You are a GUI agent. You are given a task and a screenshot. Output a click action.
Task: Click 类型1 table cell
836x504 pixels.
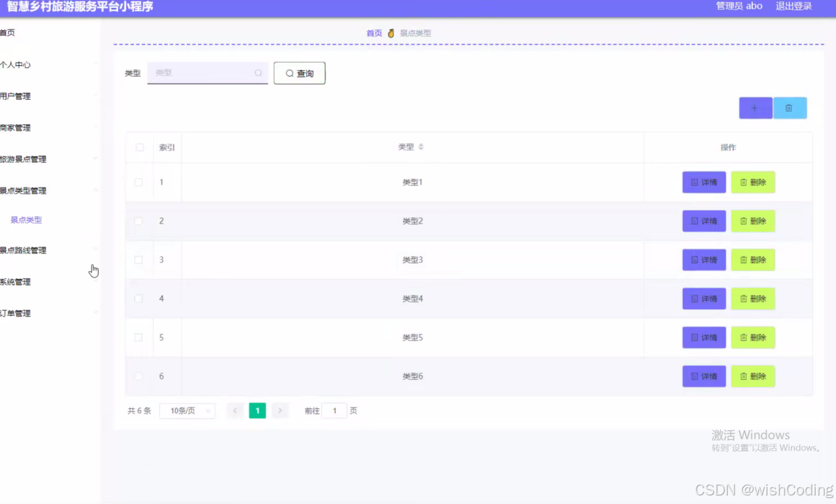(x=412, y=182)
